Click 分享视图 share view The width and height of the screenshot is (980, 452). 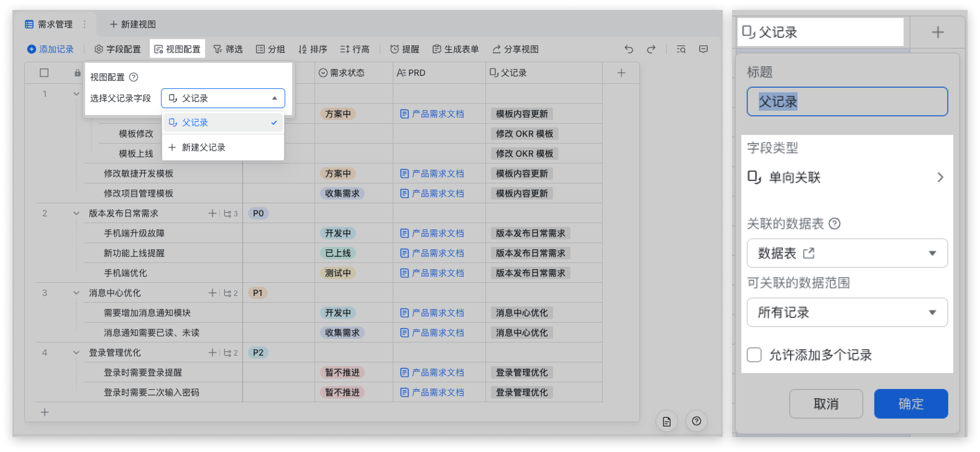(515, 49)
